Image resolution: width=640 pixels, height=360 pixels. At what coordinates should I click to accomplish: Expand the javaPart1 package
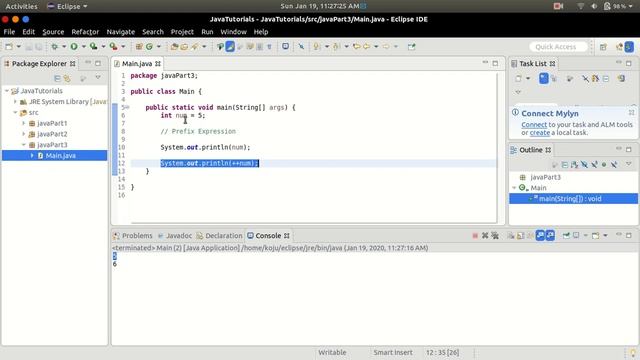point(23,123)
